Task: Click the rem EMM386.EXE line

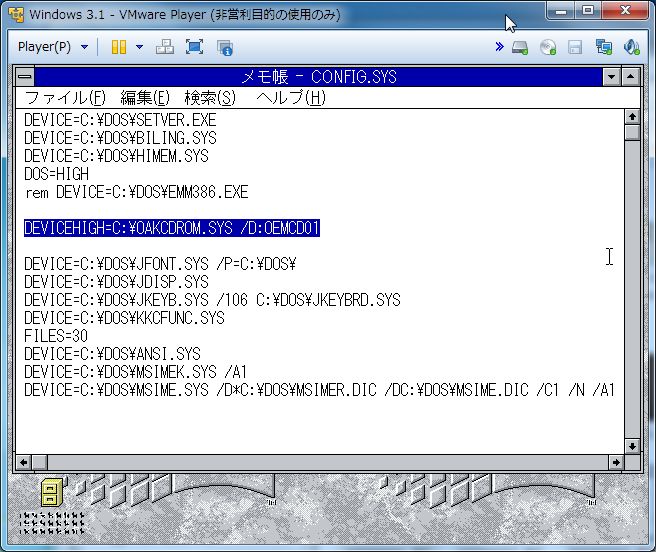Action: tap(136, 193)
